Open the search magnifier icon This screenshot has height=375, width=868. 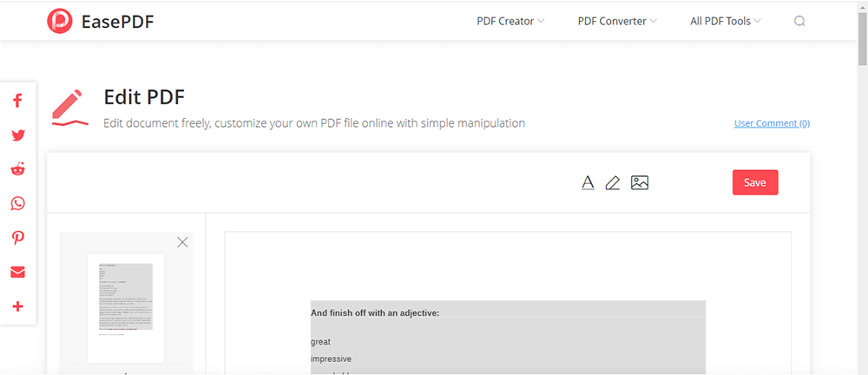[x=799, y=22]
